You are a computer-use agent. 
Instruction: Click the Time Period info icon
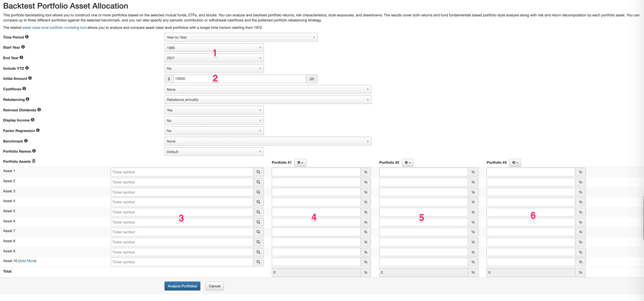27,37
